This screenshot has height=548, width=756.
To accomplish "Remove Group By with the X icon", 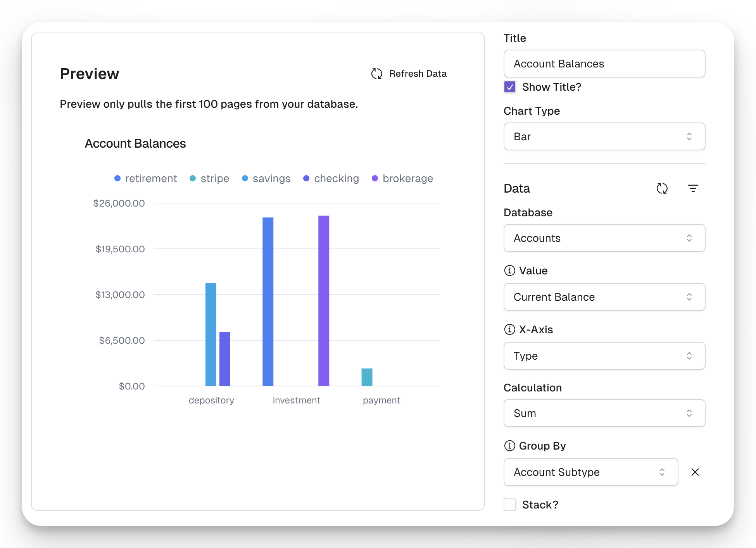I will (x=695, y=472).
